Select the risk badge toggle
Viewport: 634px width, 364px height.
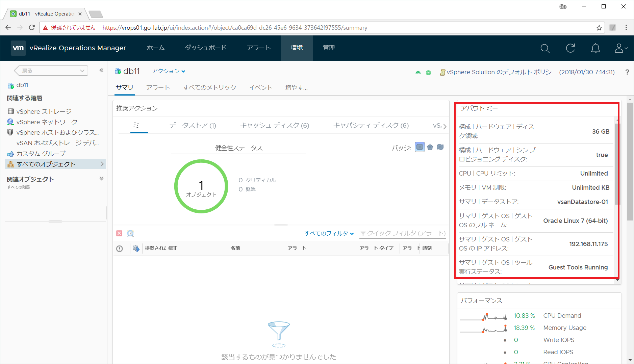tap(430, 147)
